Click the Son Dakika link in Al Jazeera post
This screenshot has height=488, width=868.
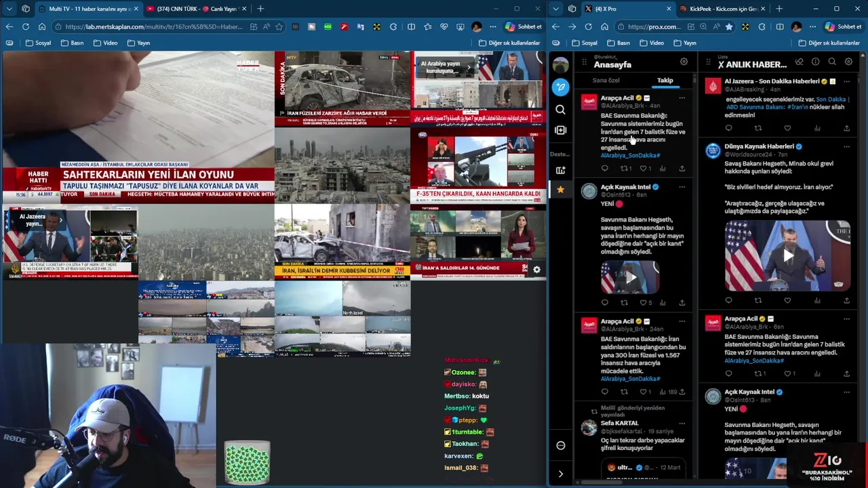pyautogui.click(x=830, y=100)
